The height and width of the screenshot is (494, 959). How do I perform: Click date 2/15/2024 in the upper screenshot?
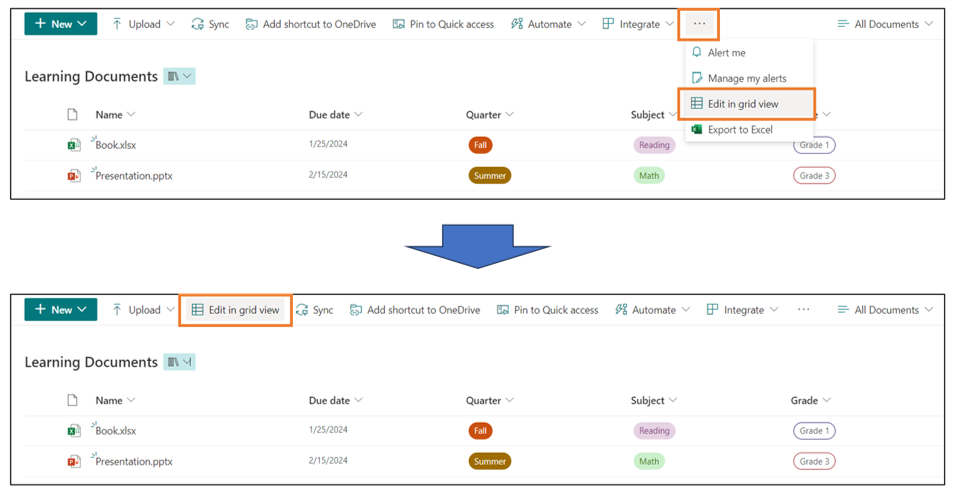pos(328,175)
